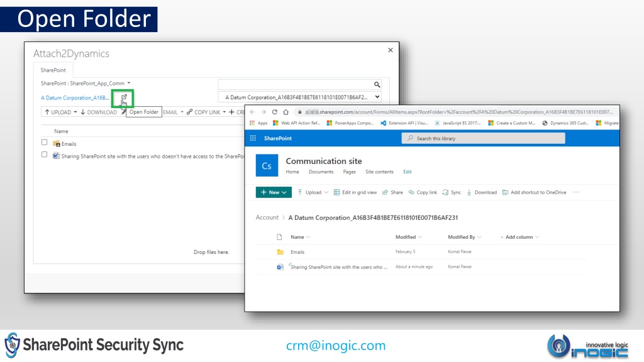Open the Modified By column dropdown
644x362 pixels.
point(479,237)
